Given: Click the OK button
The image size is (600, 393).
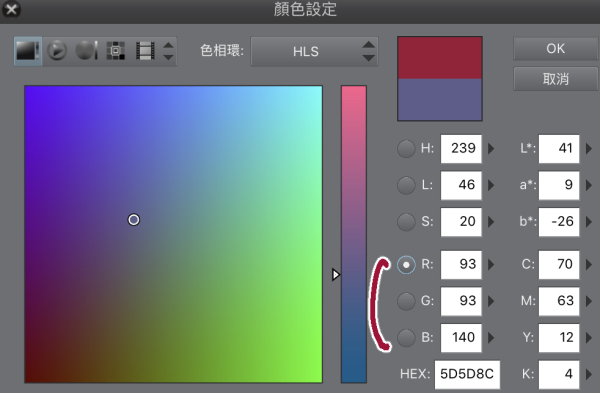Looking at the screenshot, I should (x=555, y=49).
